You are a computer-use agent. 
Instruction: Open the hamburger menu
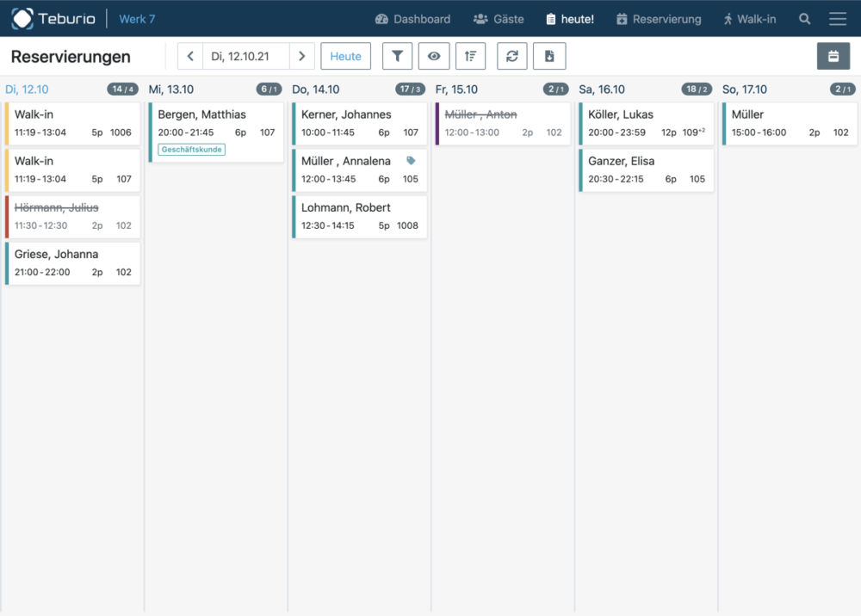point(837,19)
